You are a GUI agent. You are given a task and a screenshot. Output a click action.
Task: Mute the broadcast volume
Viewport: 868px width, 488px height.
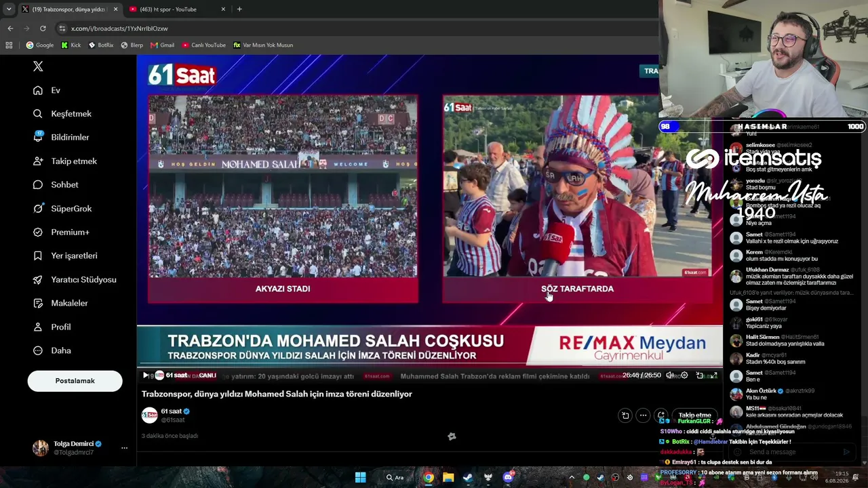(x=669, y=375)
